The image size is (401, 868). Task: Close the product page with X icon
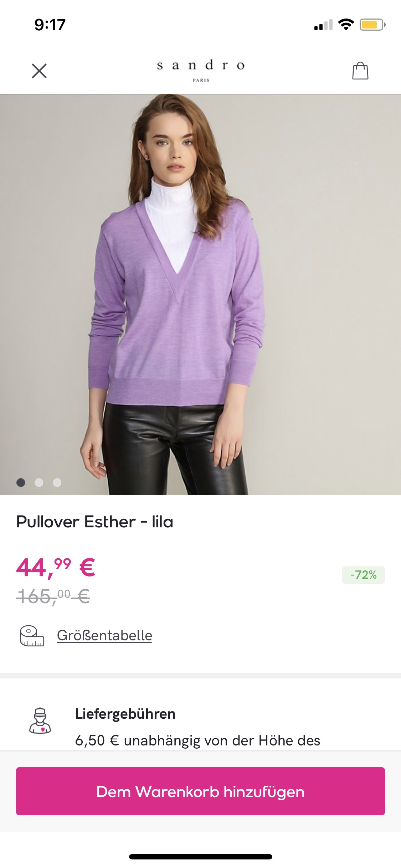[x=39, y=71]
